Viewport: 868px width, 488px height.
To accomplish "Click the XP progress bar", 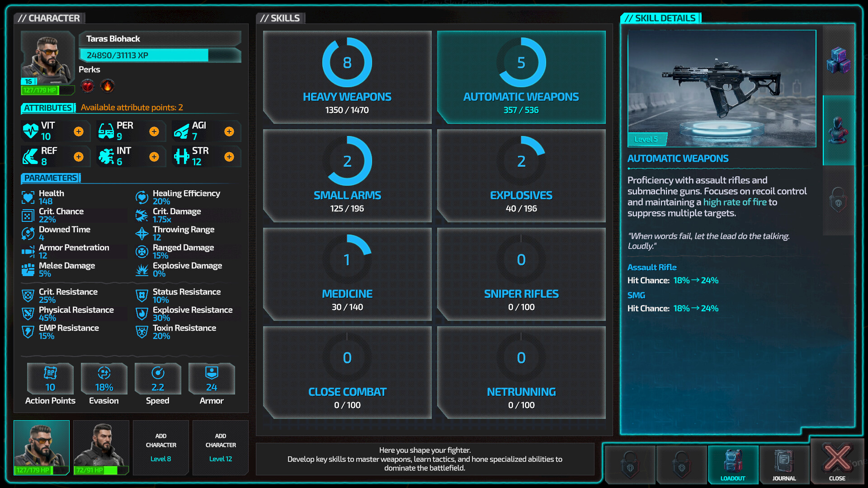I will coord(160,55).
